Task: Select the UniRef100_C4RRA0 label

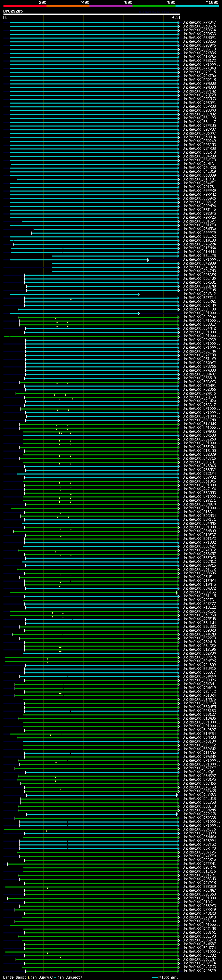Action: (x=199, y=317)
